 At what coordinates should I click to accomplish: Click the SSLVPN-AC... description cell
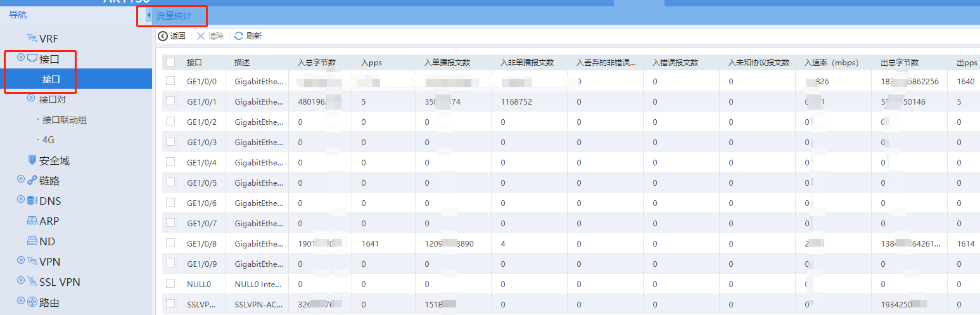click(260, 304)
